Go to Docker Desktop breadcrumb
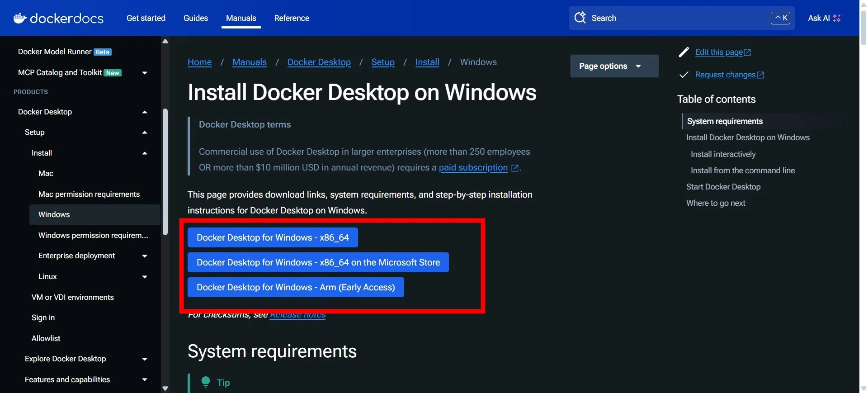This screenshot has width=868, height=393. tap(319, 62)
